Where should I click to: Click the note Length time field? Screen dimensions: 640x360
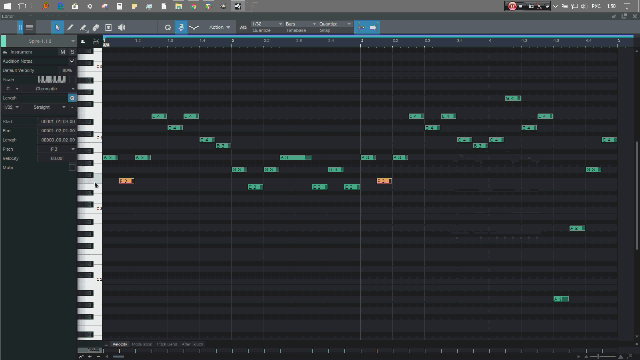[x=57, y=140]
